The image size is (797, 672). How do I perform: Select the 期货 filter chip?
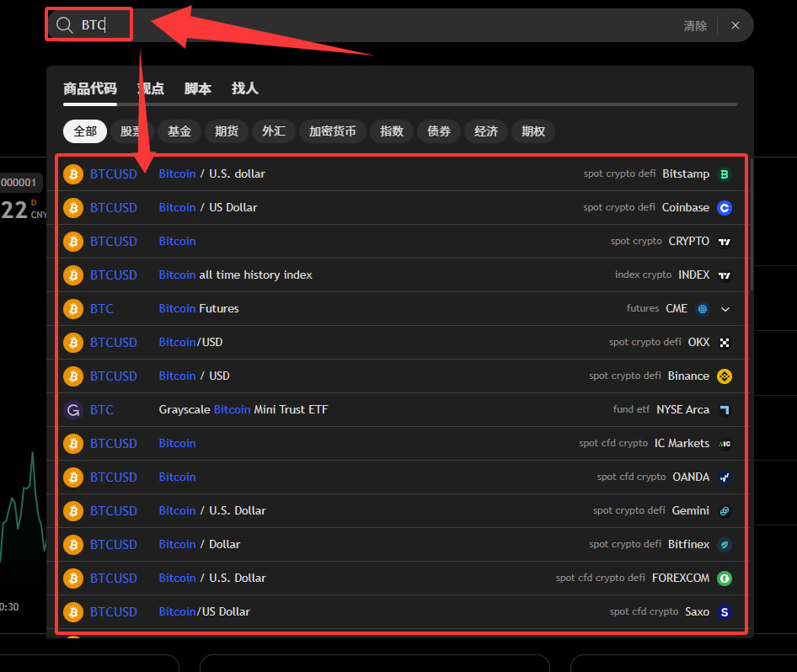(226, 131)
